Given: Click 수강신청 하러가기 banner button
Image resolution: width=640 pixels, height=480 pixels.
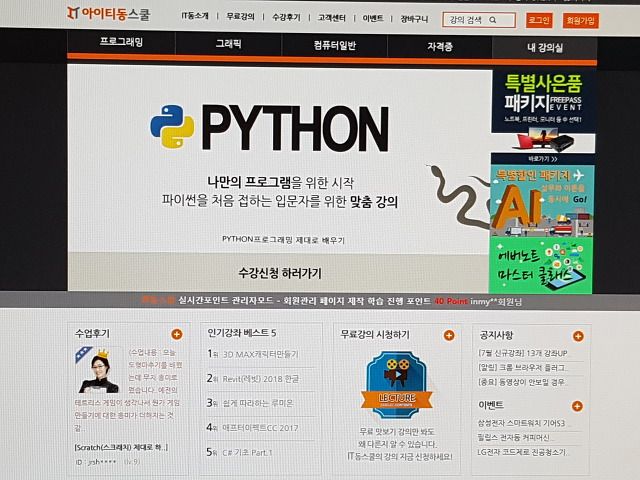Looking at the screenshot, I should pyautogui.click(x=280, y=273).
